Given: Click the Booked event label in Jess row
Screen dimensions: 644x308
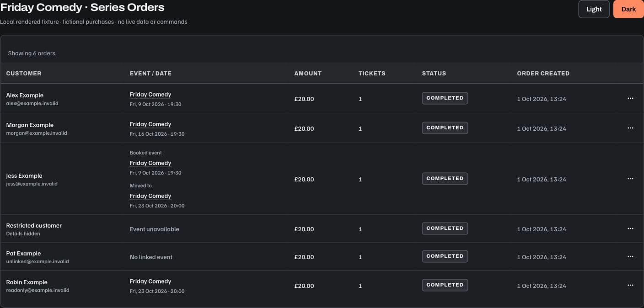Looking at the screenshot, I should pyautogui.click(x=146, y=153).
